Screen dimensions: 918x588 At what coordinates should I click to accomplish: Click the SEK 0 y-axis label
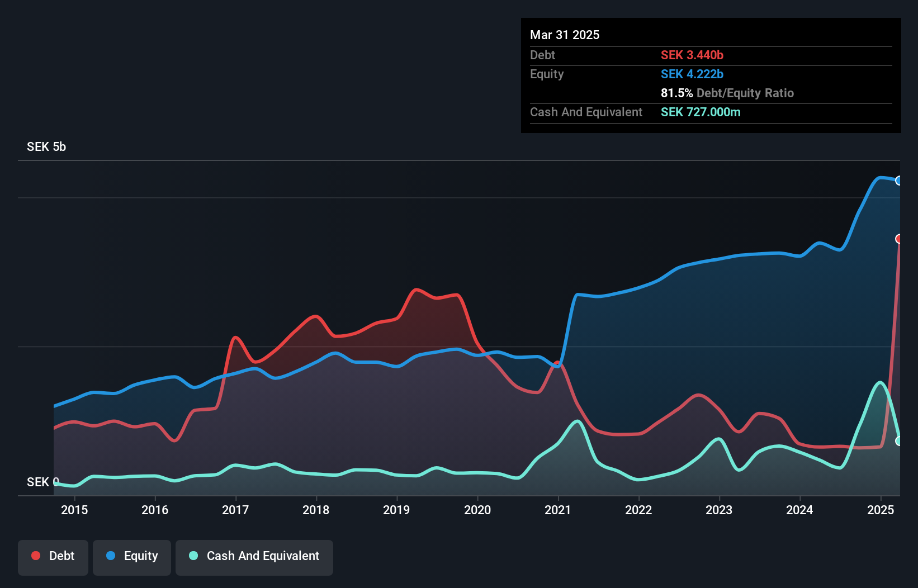click(x=42, y=482)
